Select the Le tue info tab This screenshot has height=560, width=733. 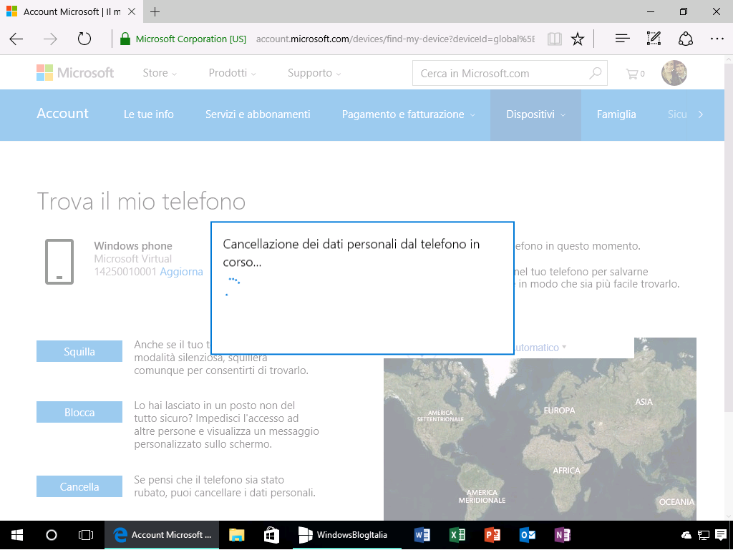click(x=149, y=114)
